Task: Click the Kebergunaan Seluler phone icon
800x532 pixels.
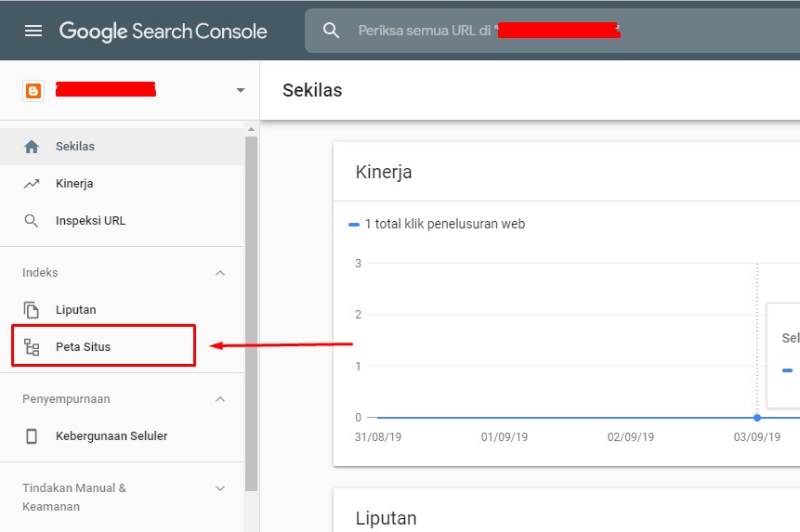Action: coord(32,436)
